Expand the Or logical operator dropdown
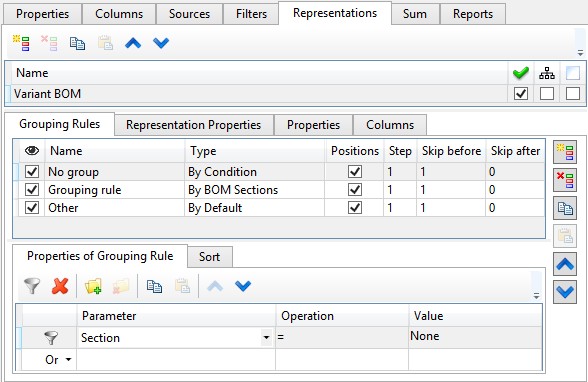Viewport: 588px width, 382px height. (x=68, y=360)
